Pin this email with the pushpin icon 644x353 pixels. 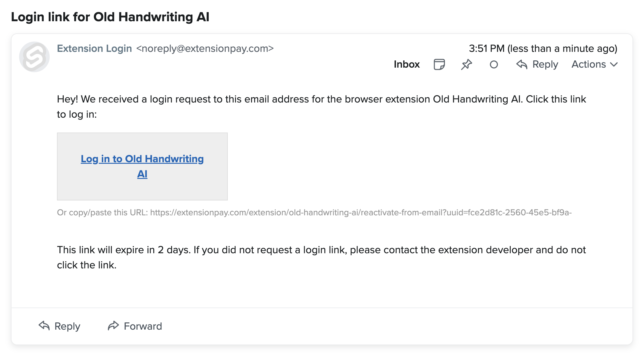(x=466, y=64)
